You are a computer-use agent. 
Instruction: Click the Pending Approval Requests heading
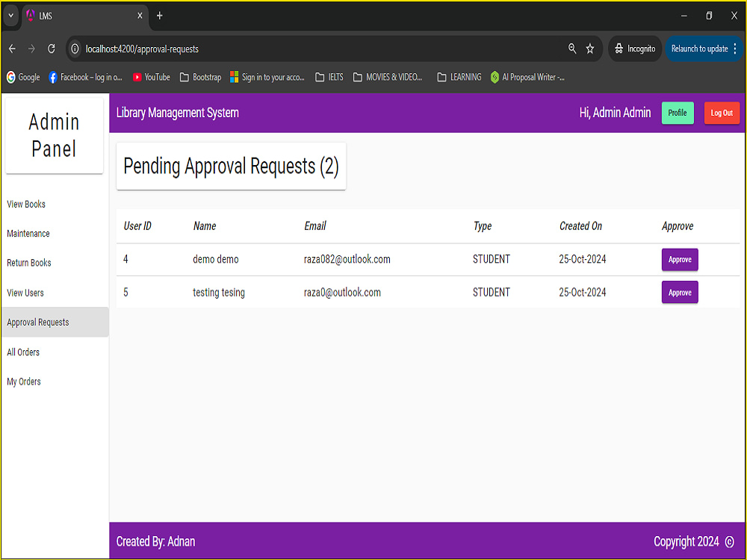click(x=231, y=167)
